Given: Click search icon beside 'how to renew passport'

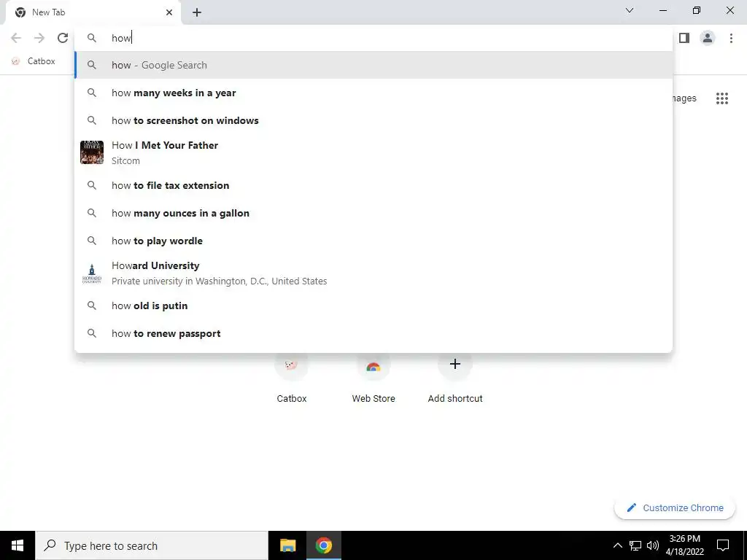Looking at the screenshot, I should pyautogui.click(x=92, y=333).
